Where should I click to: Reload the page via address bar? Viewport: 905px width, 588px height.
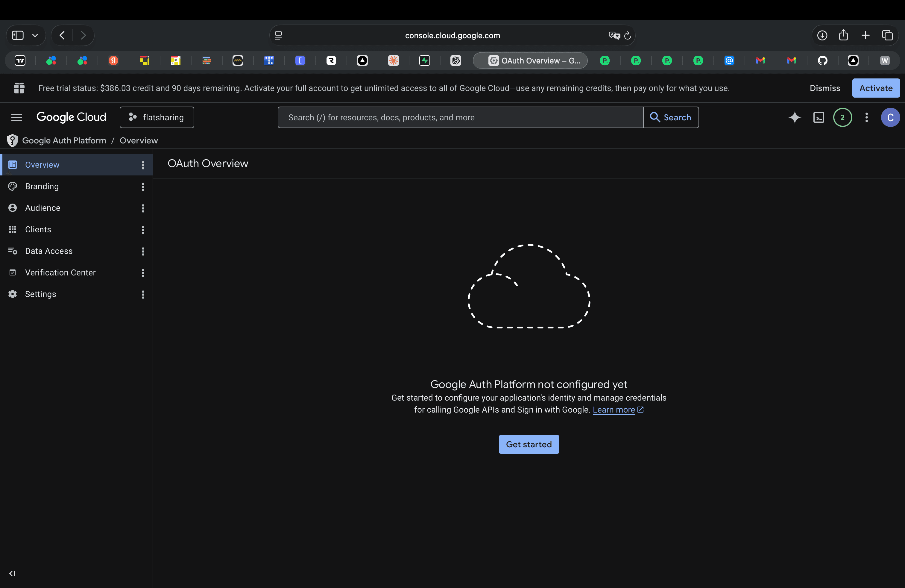point(627,36)
